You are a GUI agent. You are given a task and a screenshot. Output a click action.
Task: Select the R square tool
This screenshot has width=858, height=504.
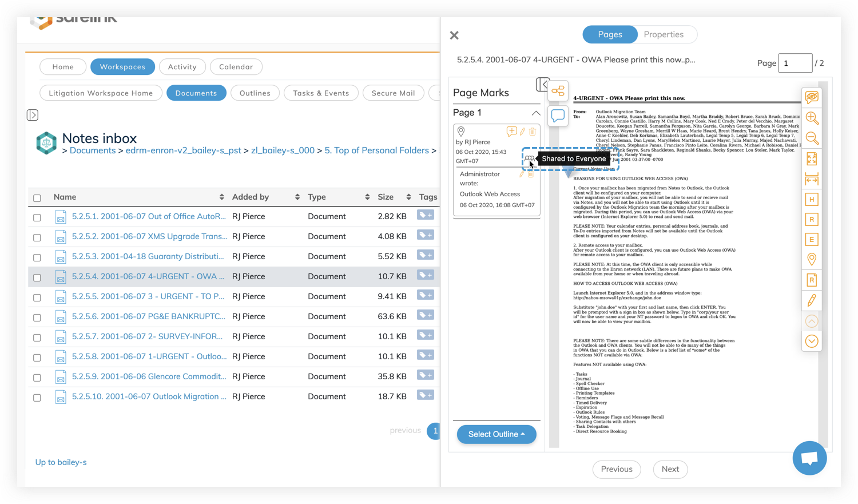[x=812, y=220]
